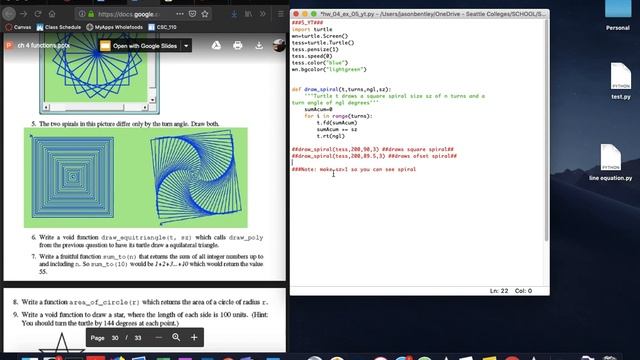
Task: Click the def draw_spiral line
Action: pos(341,89)
